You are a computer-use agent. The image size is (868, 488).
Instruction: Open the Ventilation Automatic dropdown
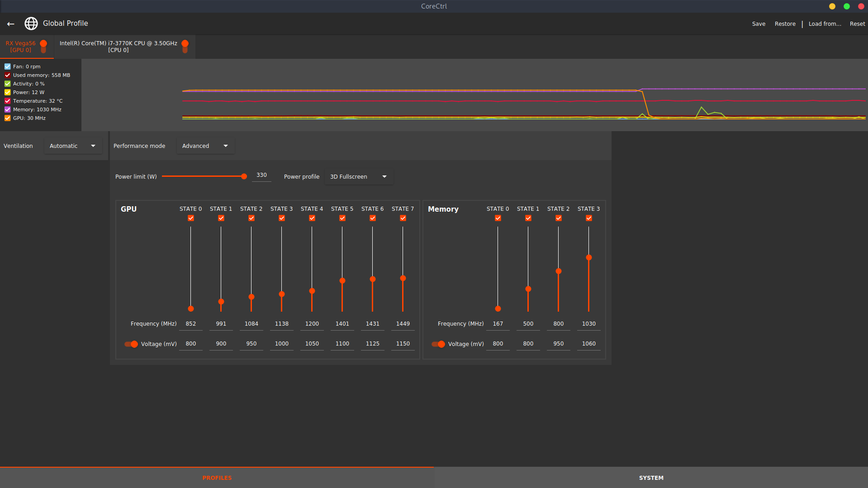pyautogui.click(x=73, y=146)
